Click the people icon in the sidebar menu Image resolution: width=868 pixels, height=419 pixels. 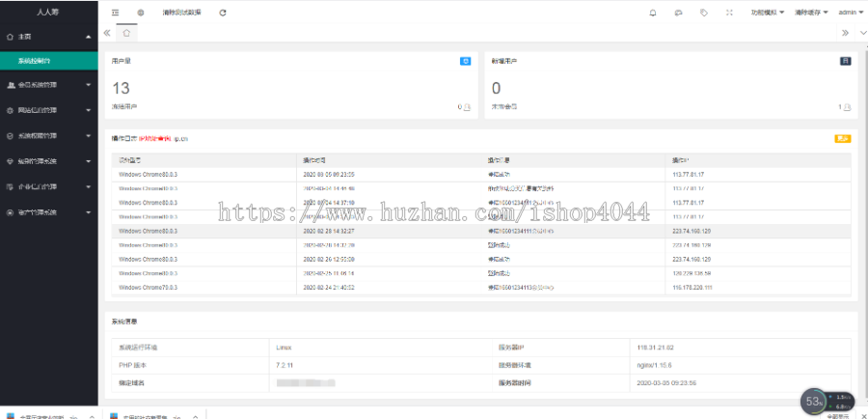tap(10, 85)
